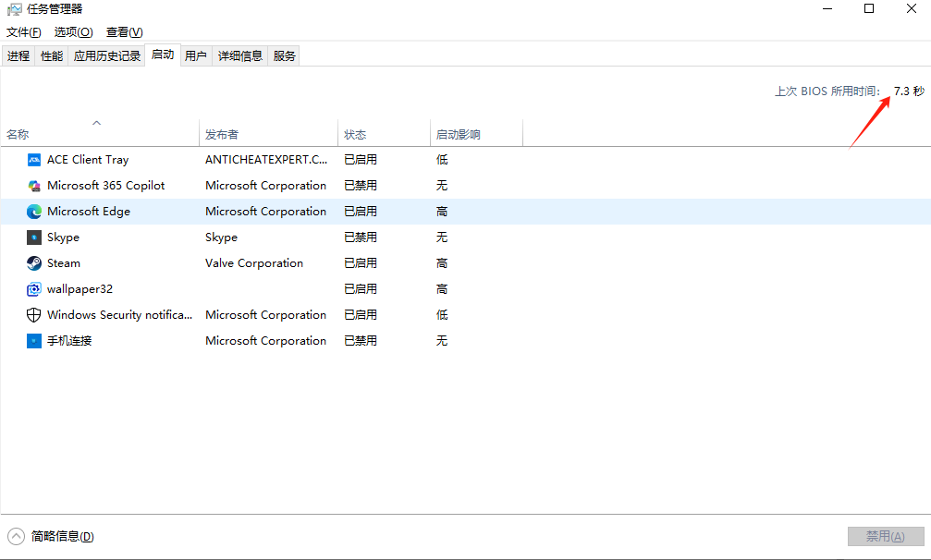Switch to the 详细信息 tab
The height and width of the screenshot is (560, 931).
pos(239,55)
